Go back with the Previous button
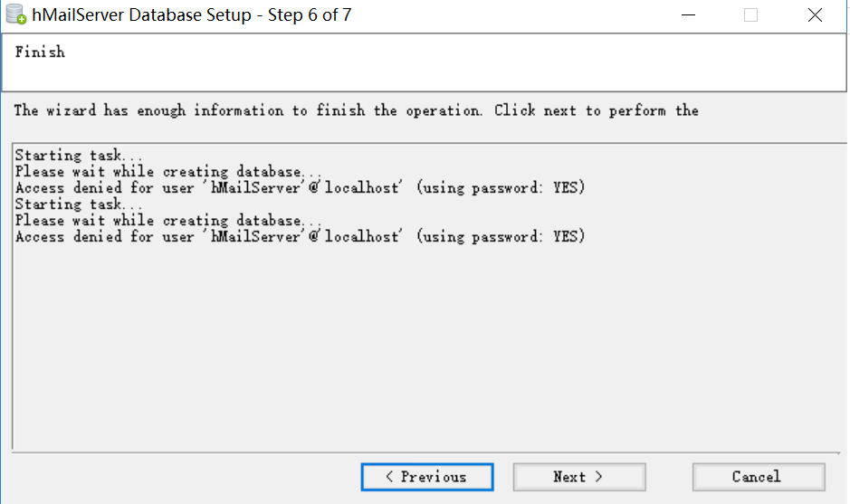850x504 pixels. coord(427,477)
